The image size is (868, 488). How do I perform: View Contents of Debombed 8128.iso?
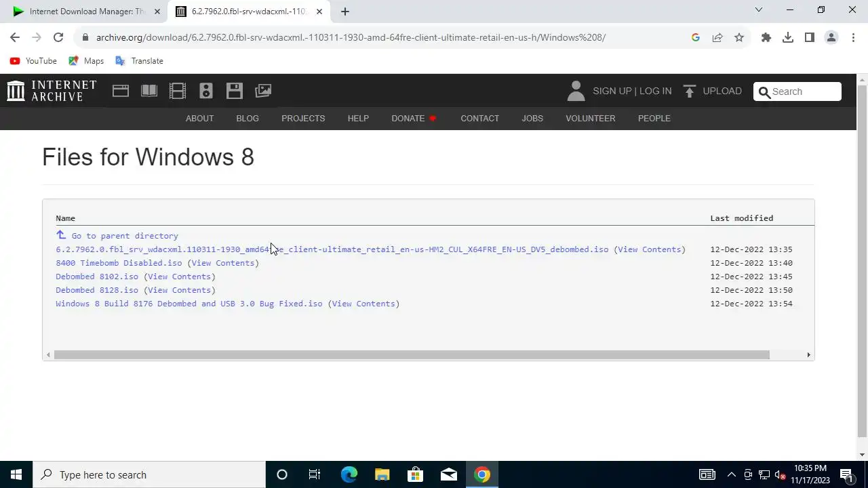pyautogui.click(x=180, y=290)
